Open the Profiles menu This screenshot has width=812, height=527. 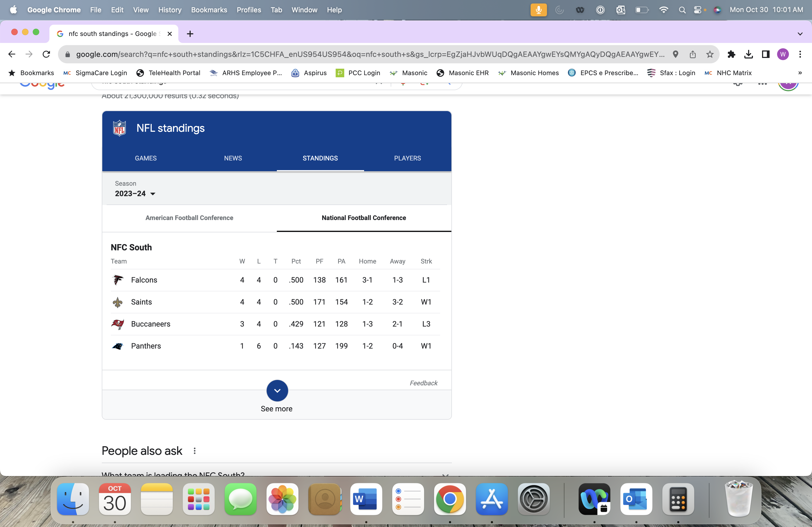[249, 10]
